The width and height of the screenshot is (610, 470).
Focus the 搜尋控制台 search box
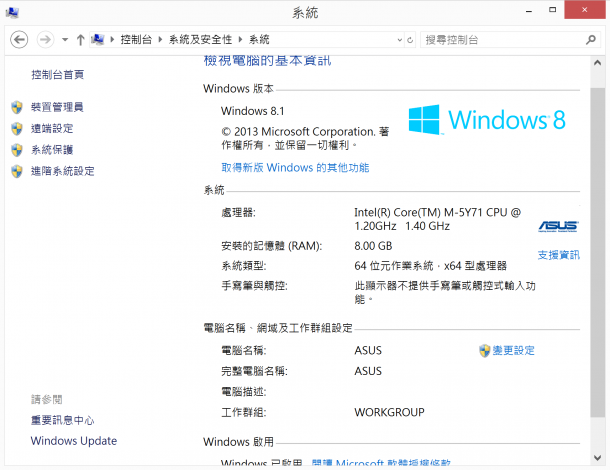coord(503,40)
